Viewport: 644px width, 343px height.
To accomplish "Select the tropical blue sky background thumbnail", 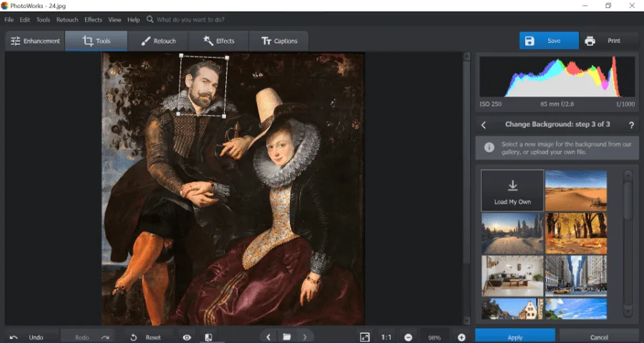I will pyautogui.click(x=576, y=309).
